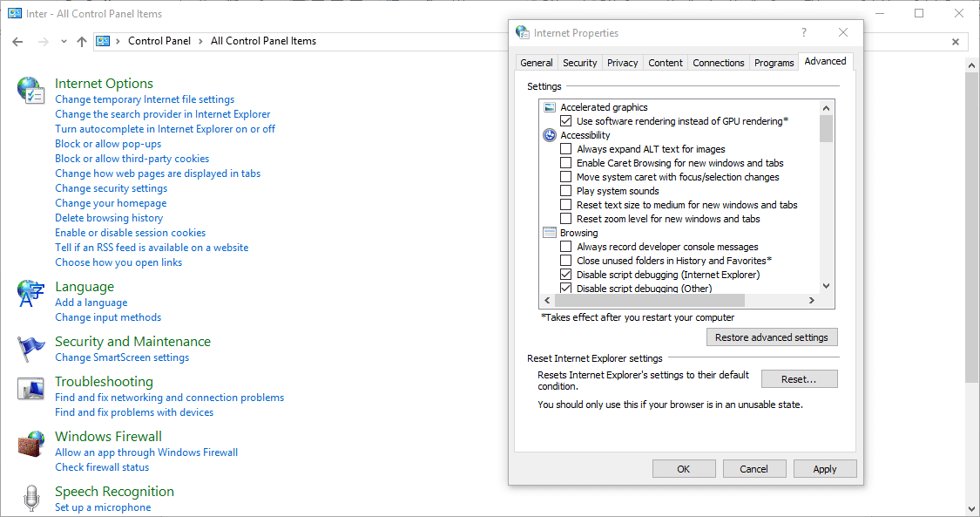This screenshot has height=517, width=980.
Task: Open Delete browsing history link
Action: [109, 218]
